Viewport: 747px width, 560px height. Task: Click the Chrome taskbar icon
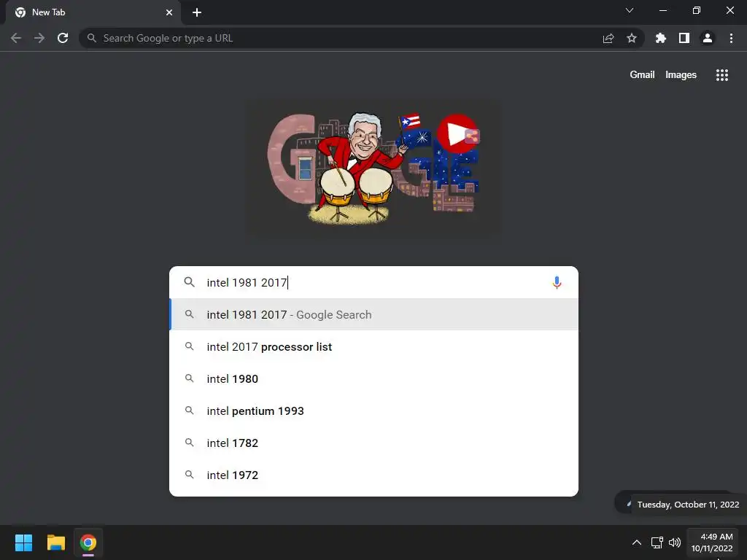[x=88, y=542]
